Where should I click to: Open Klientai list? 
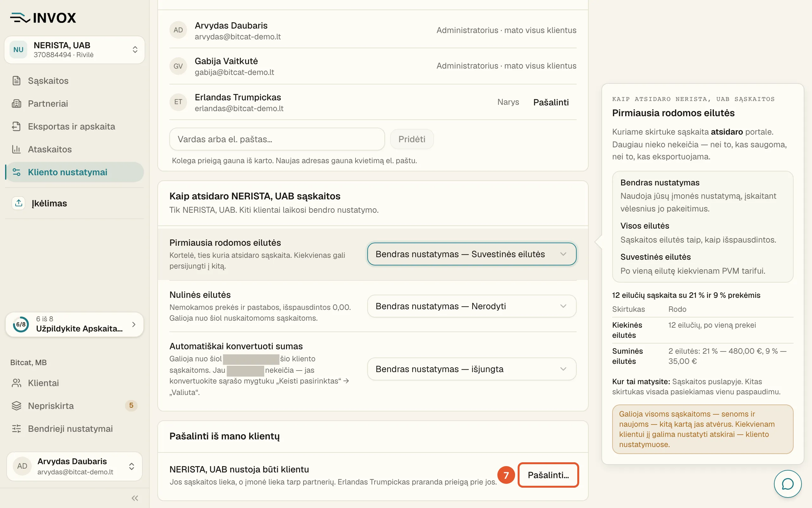coord(75,383)
